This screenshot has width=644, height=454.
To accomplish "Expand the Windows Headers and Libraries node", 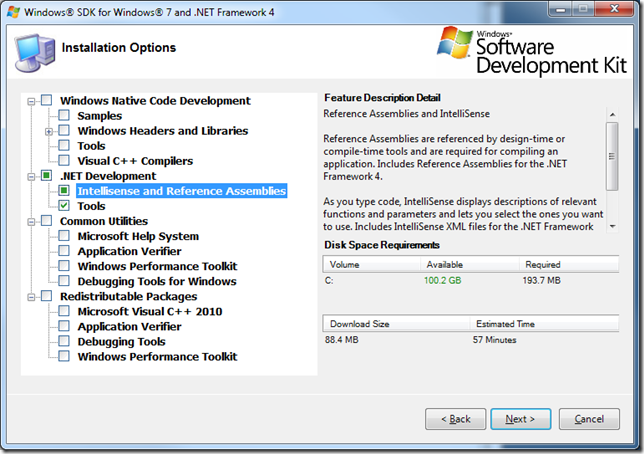I will click(x=49, y=131).
